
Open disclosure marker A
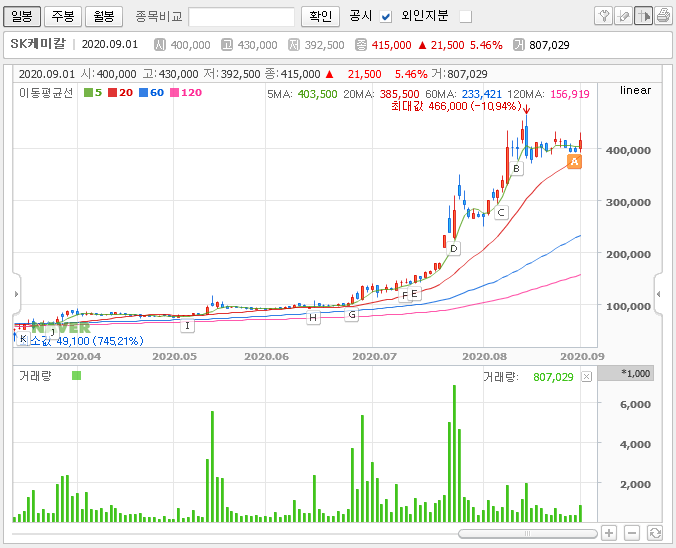click(x=574, y=162)
